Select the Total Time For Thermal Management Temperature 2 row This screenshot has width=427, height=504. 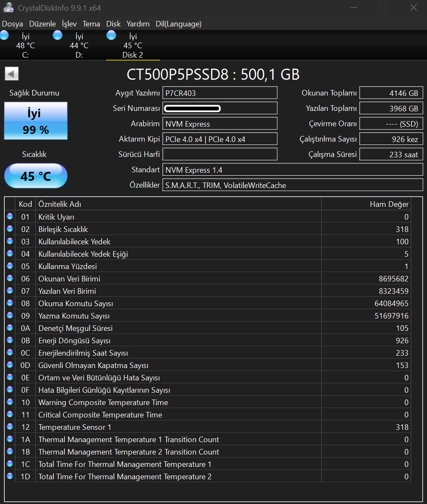[208, 476]
